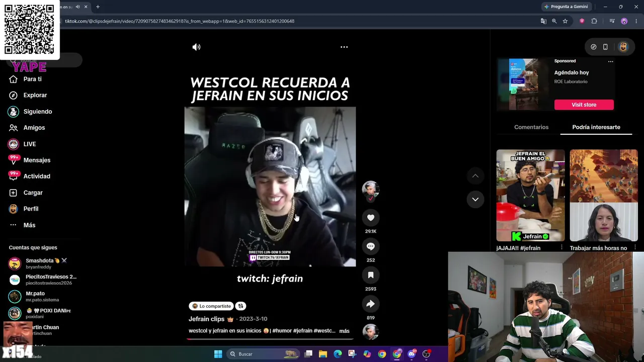The height and width of the screenshot is (362, 644).
Task: Toggle the repost icon next to Lo compartiste
Action: 240,306
